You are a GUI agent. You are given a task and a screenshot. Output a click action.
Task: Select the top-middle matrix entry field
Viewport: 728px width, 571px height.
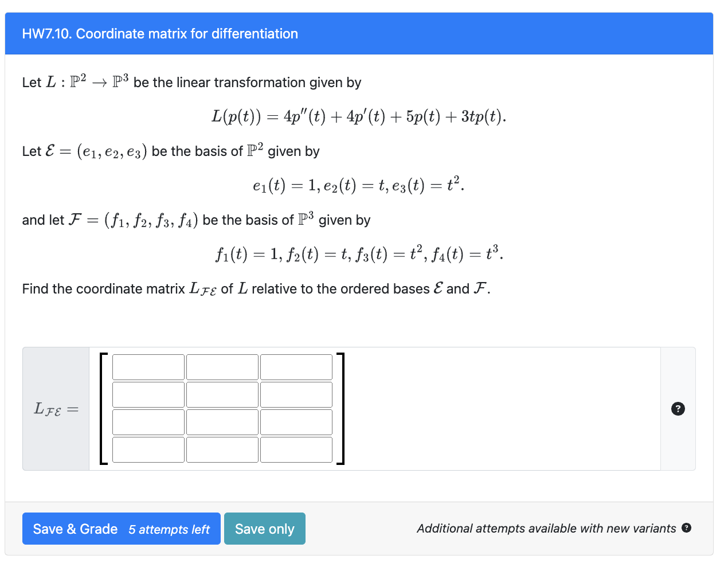[222, 366]
